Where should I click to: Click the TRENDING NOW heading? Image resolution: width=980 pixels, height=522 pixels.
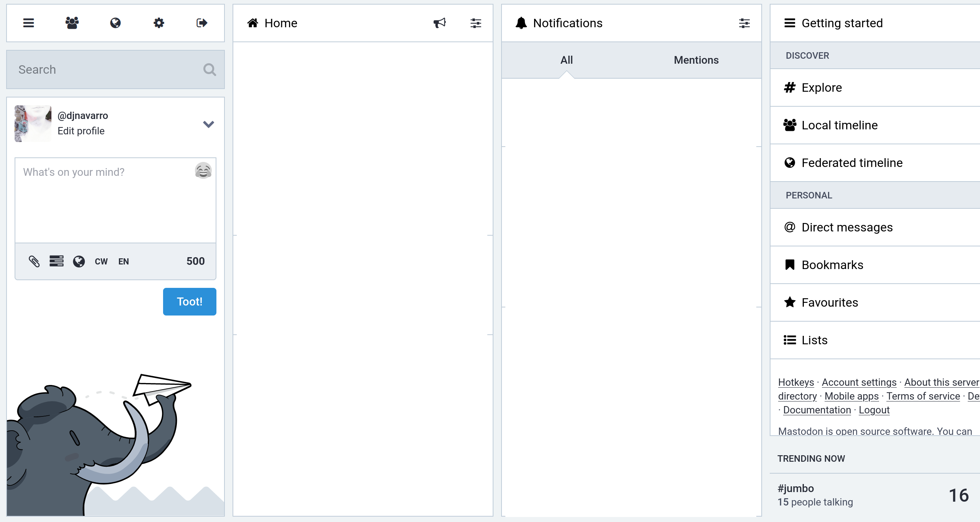pos(811,459)
